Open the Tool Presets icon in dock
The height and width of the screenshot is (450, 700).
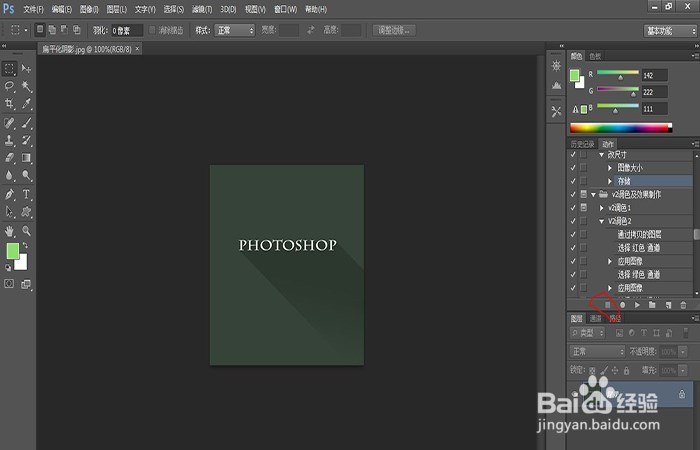pos(556,112)
